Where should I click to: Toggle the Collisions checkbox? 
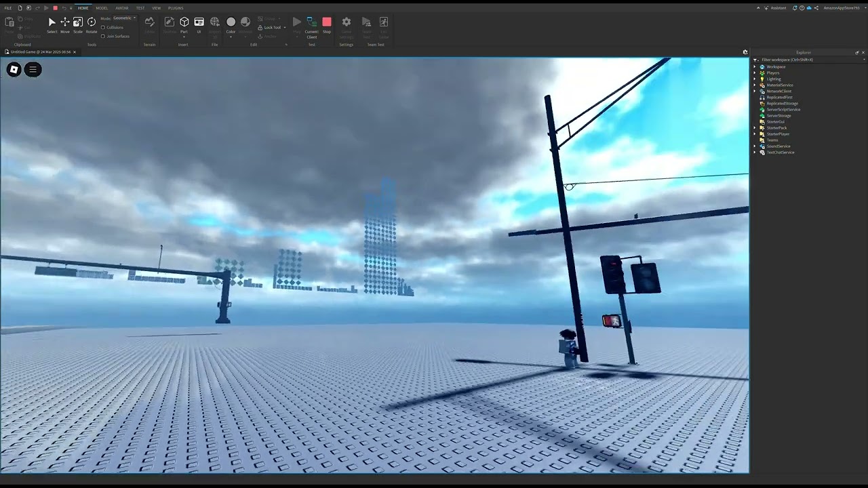pos(103,28)
